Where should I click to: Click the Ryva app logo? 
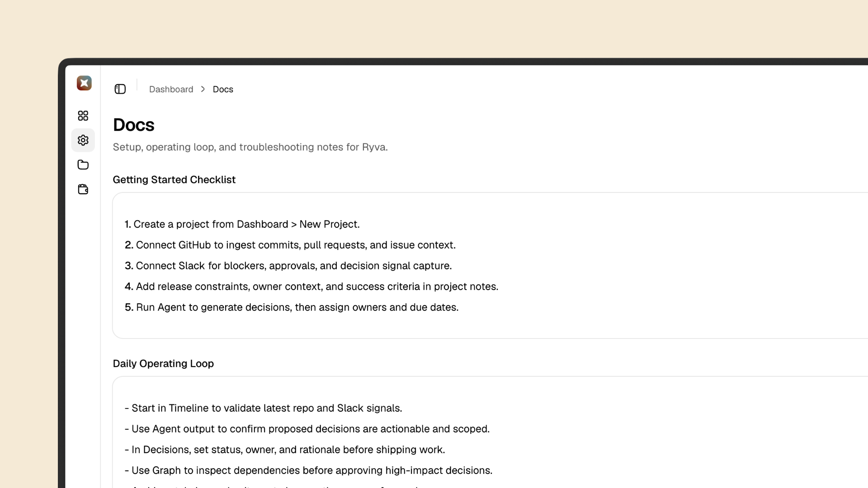(x=84, y=83)
